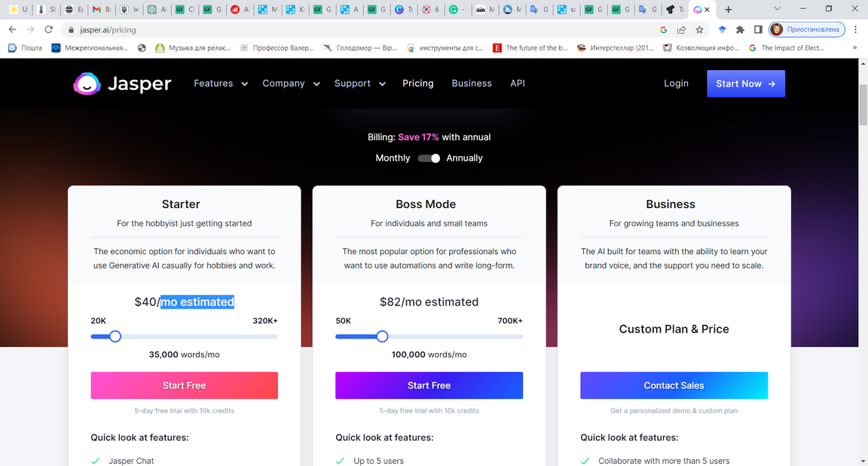Click the Annually billing label
The width and height of the screenshot is (868, 466).
[464, 158]
